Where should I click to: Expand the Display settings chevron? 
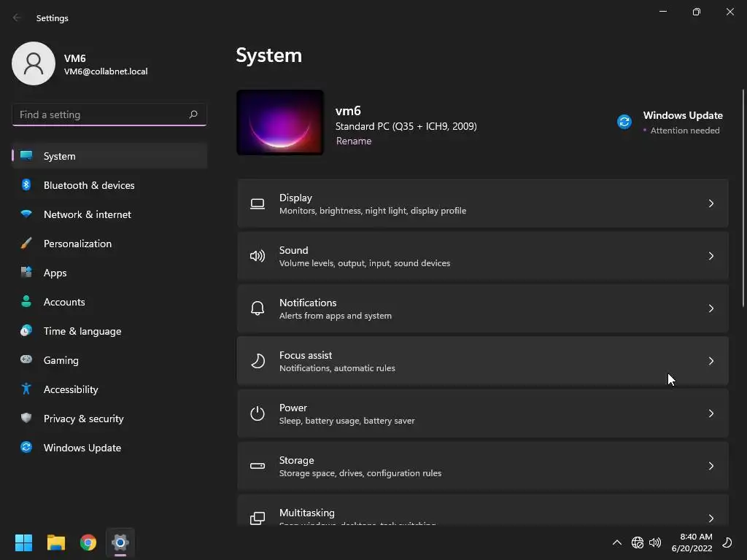(x=711, y=204)
